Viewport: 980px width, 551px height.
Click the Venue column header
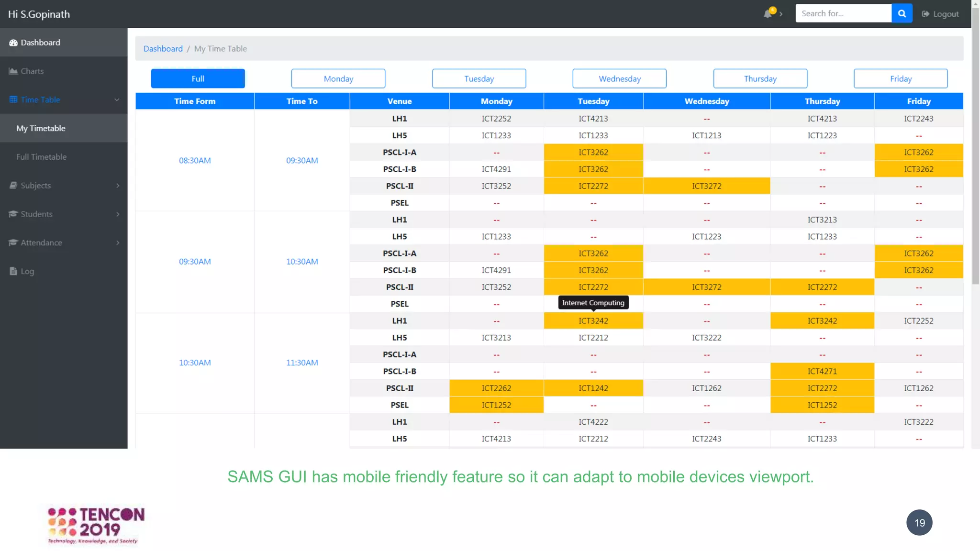point(400,101)
